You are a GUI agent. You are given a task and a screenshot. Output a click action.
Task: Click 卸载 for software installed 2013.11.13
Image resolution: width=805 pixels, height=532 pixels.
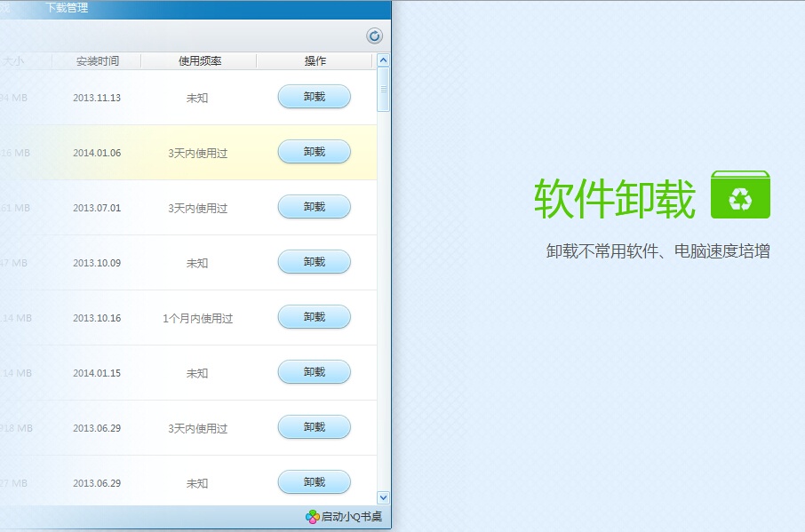[314, 97]
